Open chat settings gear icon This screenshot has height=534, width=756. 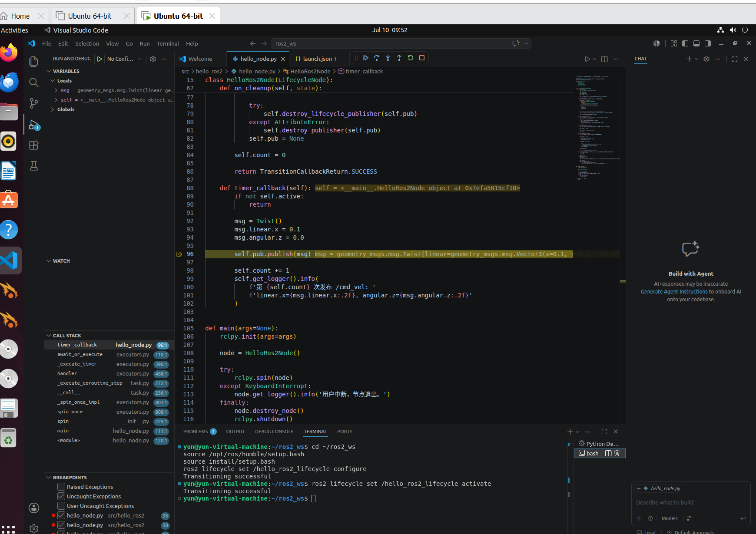click(x=706, y=59)
